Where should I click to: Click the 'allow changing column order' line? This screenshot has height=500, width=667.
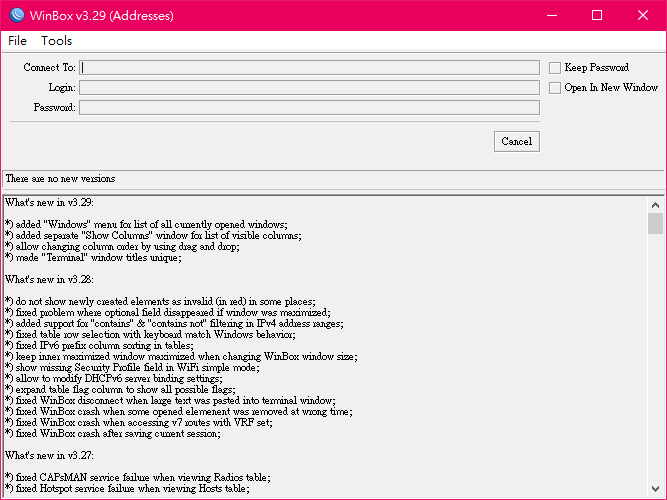(x=122, y=246)
